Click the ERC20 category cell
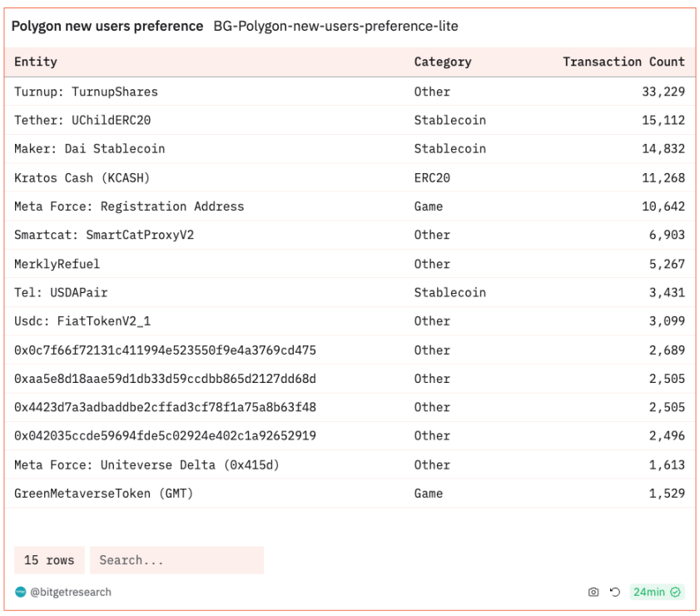Viewport: 700px width, 616px height. [x=432, y=177]
